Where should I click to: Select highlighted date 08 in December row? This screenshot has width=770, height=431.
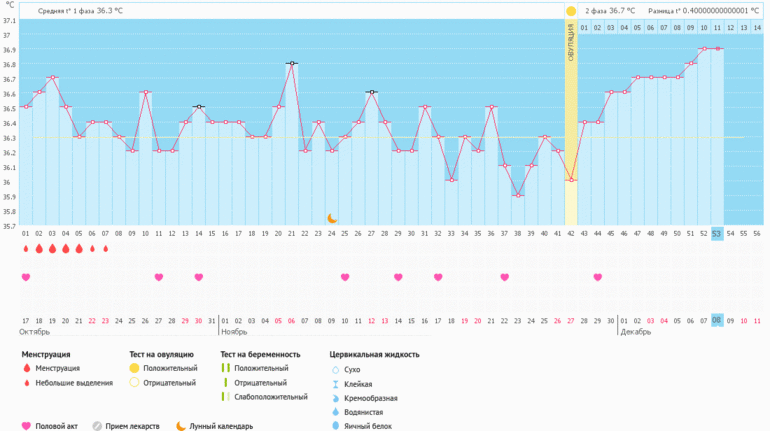[717, 320]
